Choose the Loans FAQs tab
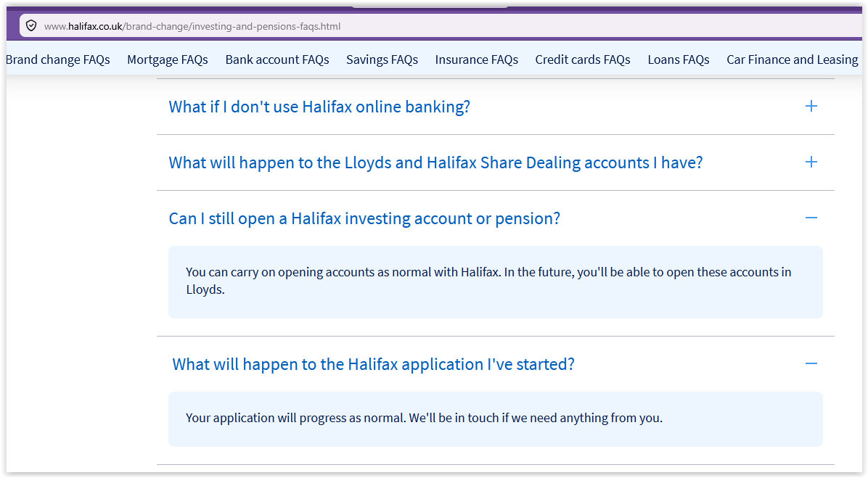 coord(679,59)
